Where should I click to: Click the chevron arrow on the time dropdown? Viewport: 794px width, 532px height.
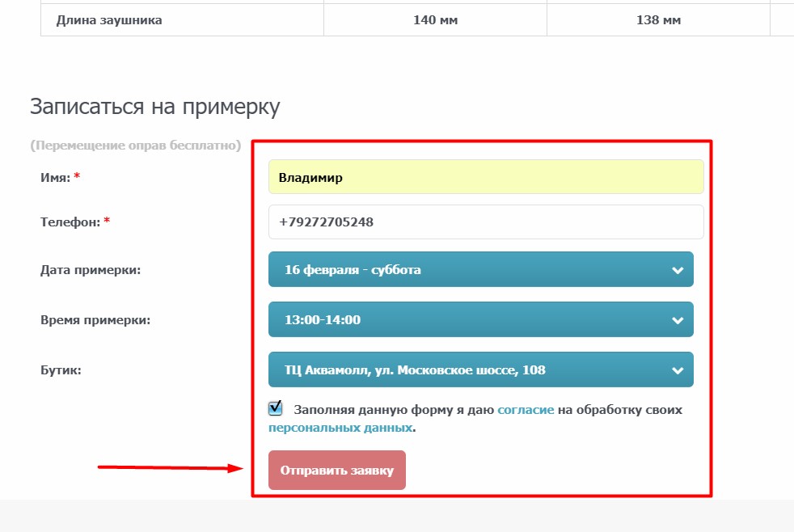click(x=678, y=320)
